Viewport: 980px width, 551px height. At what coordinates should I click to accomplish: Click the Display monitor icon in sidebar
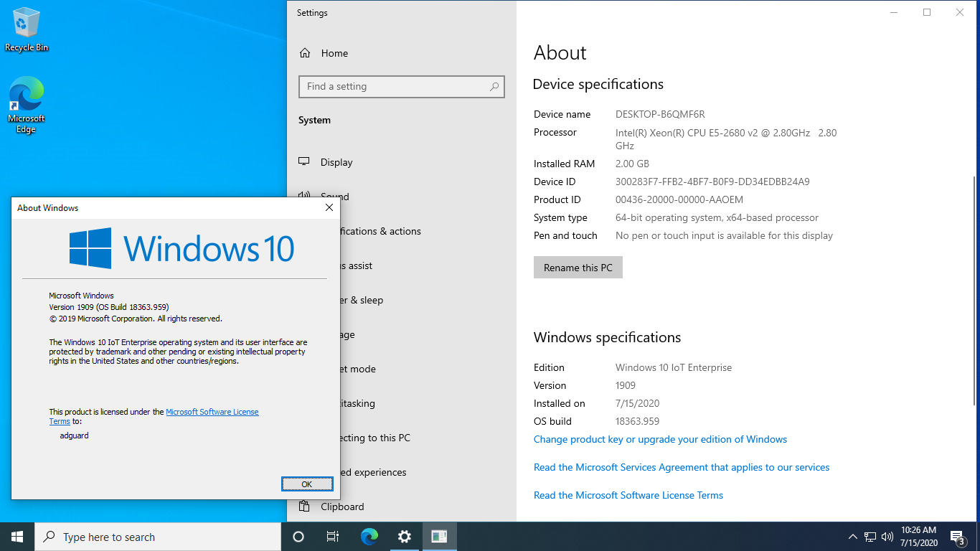pos(304,162)
